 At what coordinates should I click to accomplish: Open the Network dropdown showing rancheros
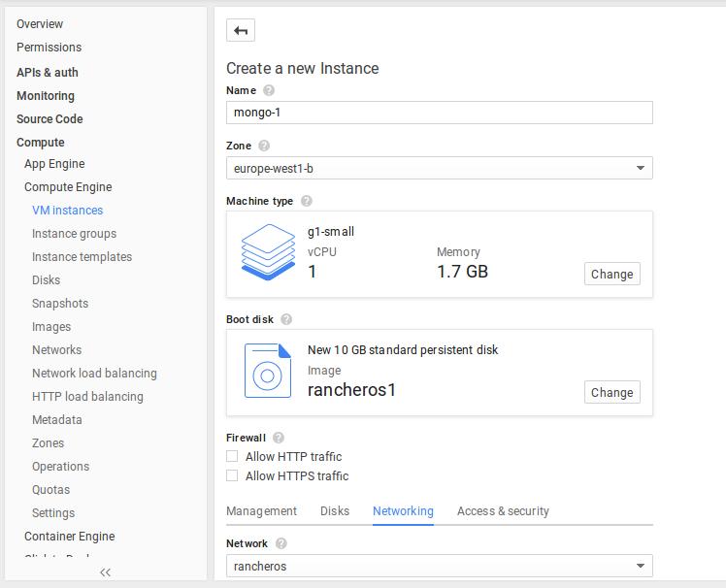tap(439, 566)
